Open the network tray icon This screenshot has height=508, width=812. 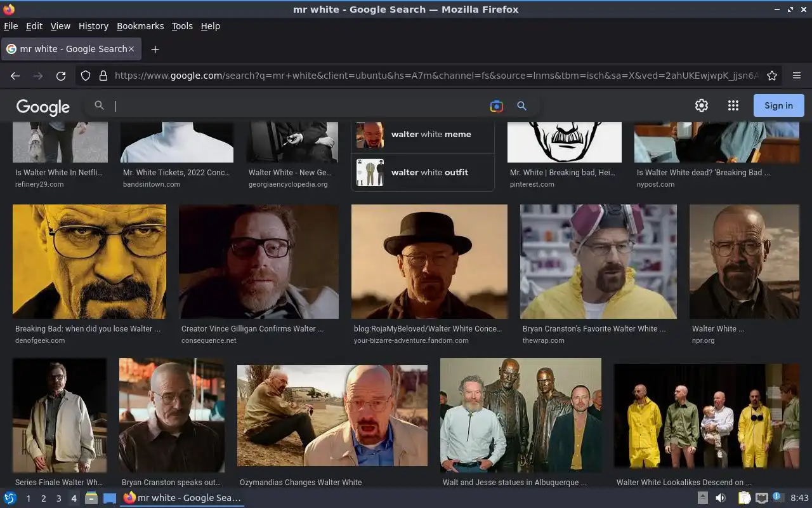point(762,498)
